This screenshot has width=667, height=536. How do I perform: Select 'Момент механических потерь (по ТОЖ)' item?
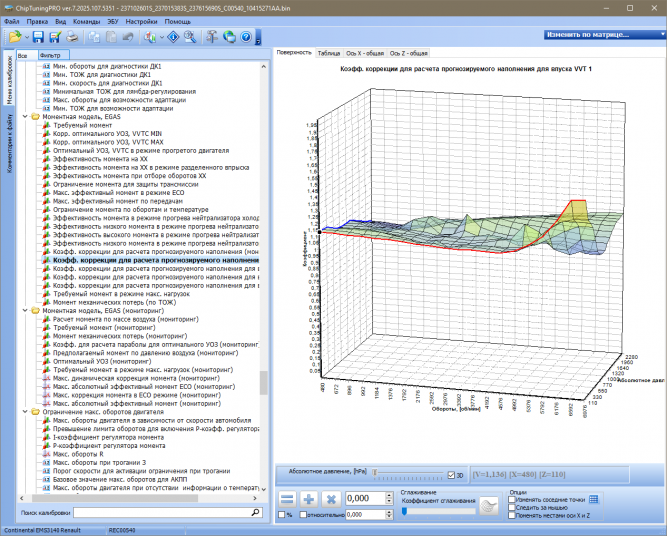pos(114,302)
